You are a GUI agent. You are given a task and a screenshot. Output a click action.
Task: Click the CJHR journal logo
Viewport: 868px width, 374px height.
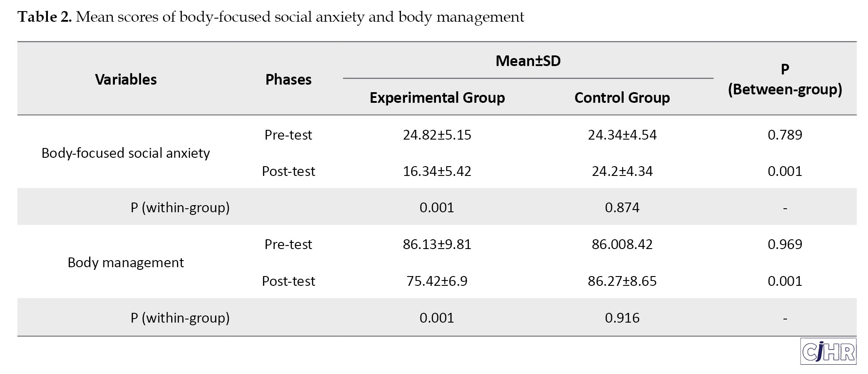(x=828, y=352)
